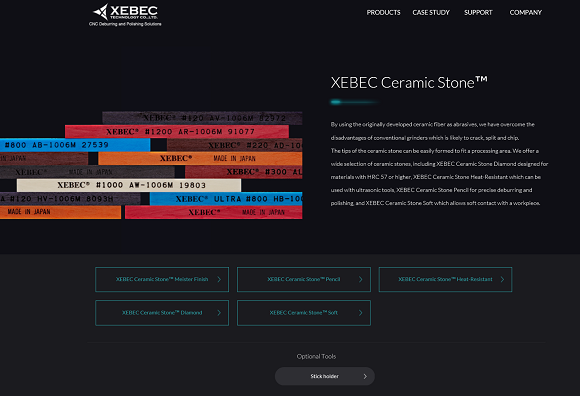
Task: Open XEBEC Ceramic Stone Pencil page
Action: (x=304, y=280)
